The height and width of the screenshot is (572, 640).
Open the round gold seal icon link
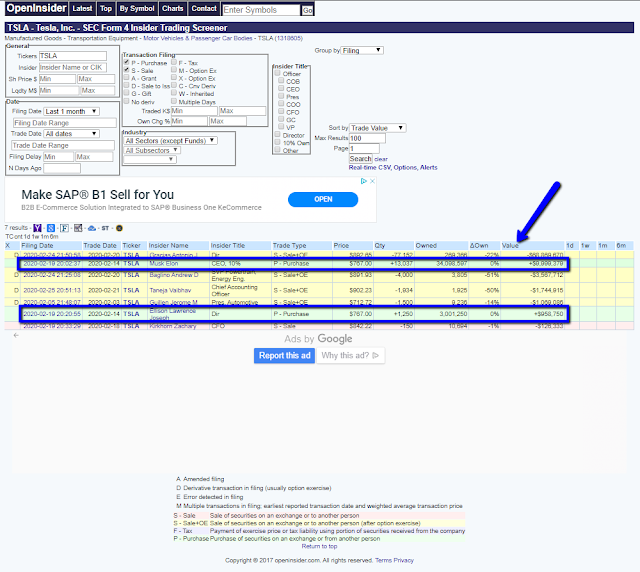click(119, 228)
